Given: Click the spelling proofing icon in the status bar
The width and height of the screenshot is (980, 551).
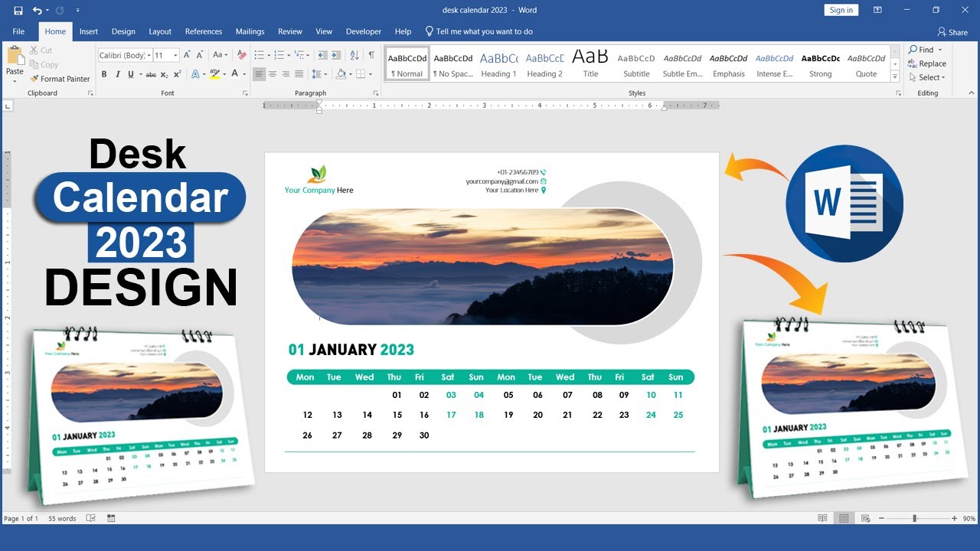Looking at the screenshot, I should click(x=91, y=518).
